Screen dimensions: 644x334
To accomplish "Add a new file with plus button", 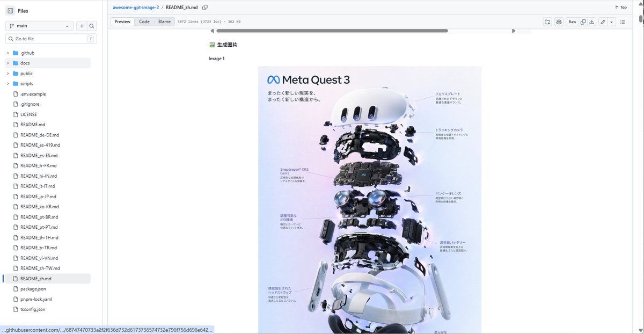I will (82, 26).
